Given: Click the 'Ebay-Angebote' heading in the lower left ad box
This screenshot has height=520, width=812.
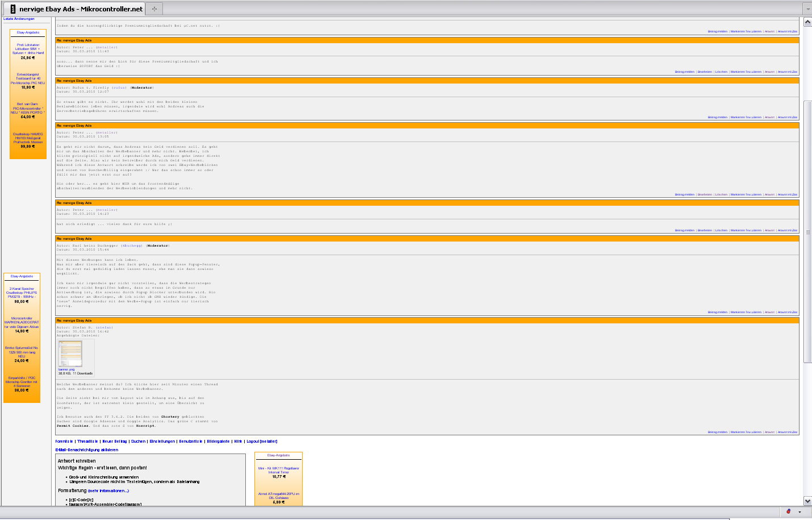Looking at the screenshot, I should 22,276.
